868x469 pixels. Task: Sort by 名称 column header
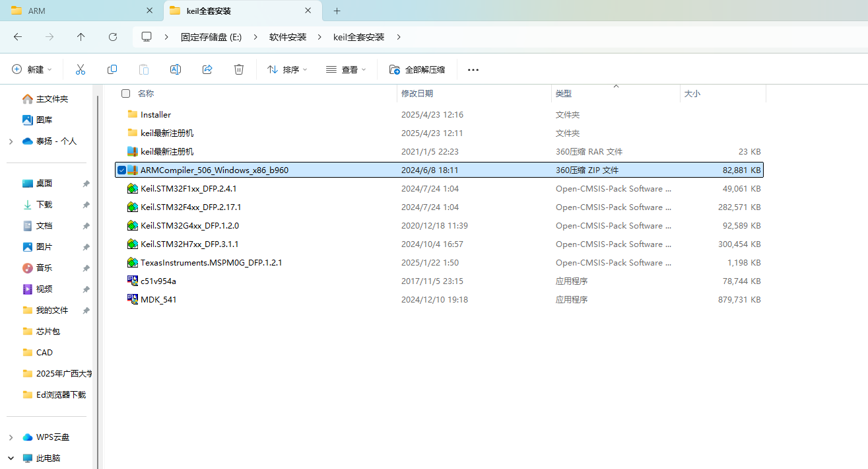[x=145, y=94]
